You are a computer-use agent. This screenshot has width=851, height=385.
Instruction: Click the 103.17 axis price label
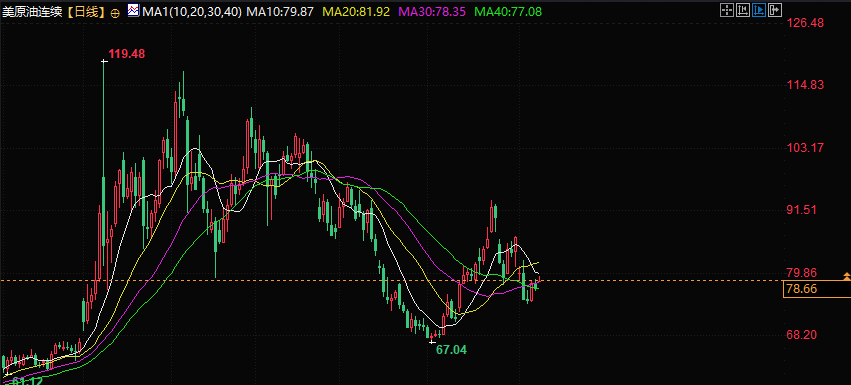pyautogui.click(x=805, y=147)
